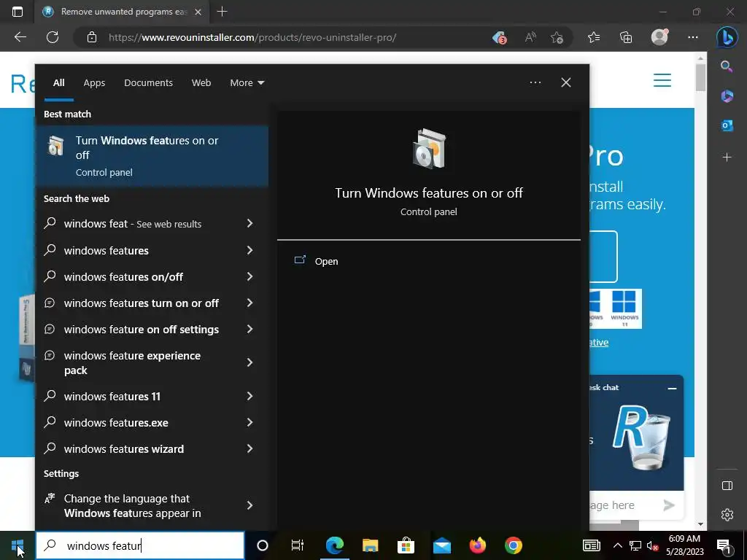Toggle Edge sidebar visibility icon
The width and height of the screenshot is (747, 560).
(x=727, y=486)
